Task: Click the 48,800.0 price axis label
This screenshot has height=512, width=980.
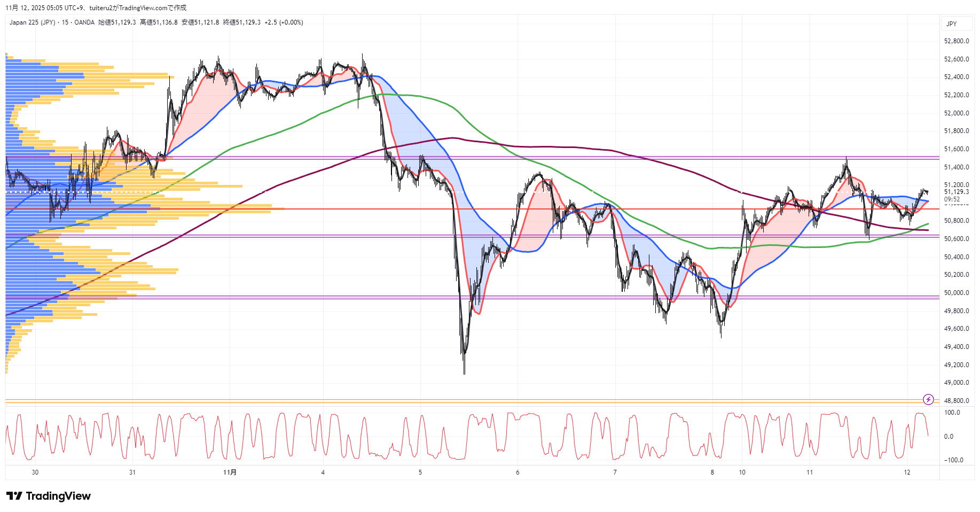Action: 956,401
